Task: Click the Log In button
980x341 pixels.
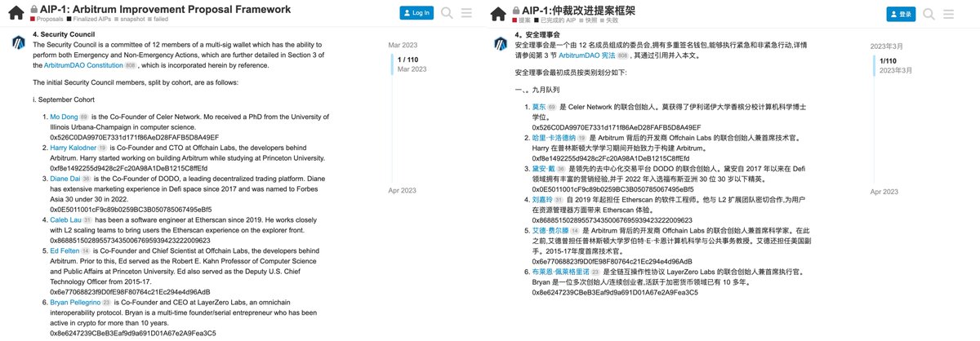Action: point(416,13)
